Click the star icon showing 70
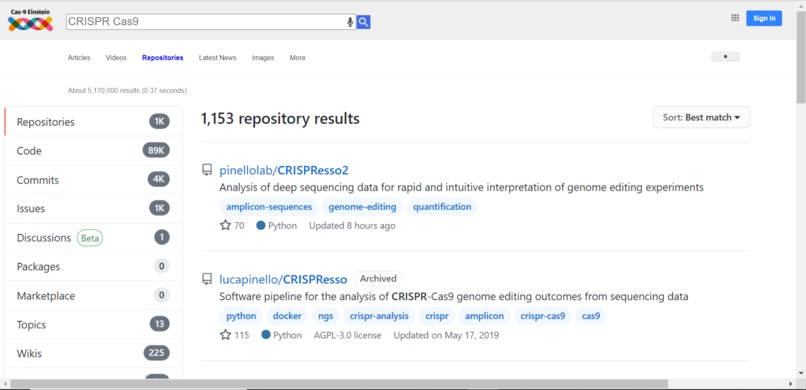The height and width of the screenshot is (390, 806). coord(225,225)
